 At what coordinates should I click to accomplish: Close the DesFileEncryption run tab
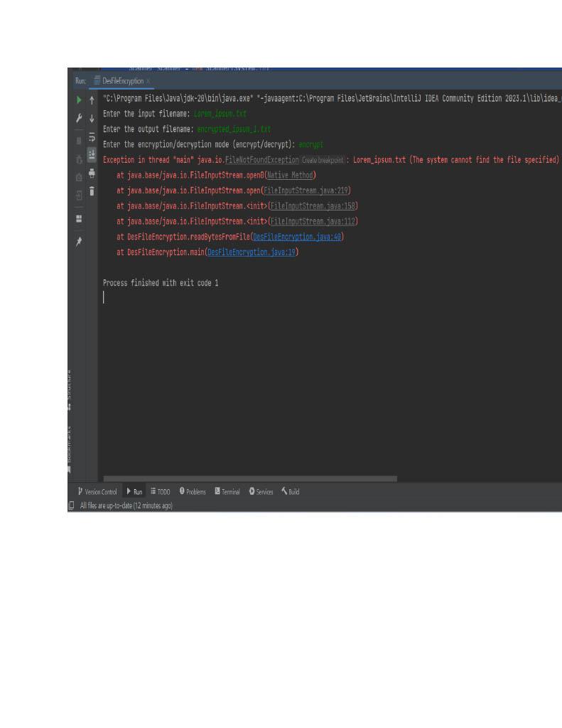point(148,81)
